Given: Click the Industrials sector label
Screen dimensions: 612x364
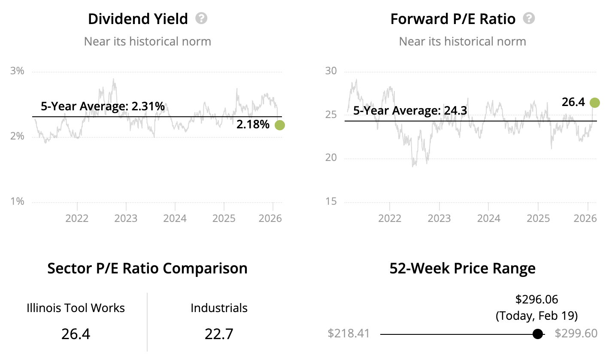Looking at the screenshot, I should pyautogui.click(x=219, y=308).
